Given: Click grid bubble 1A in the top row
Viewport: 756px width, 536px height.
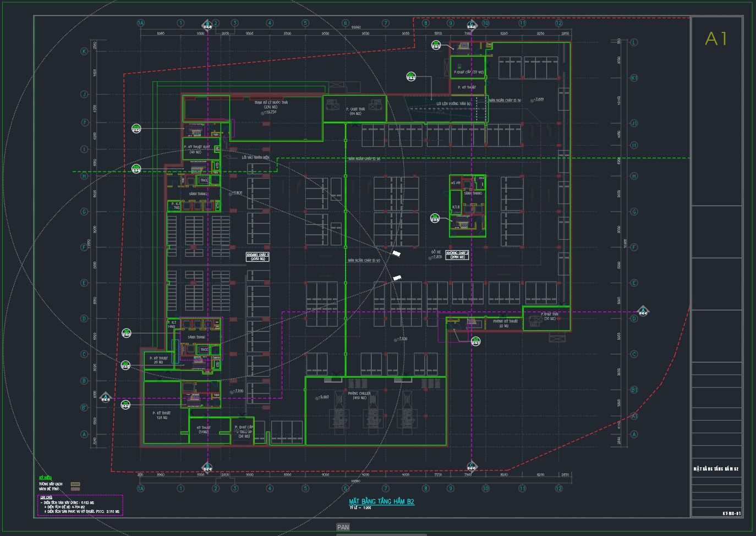Looking at the screenshot, I should (141, 23).
